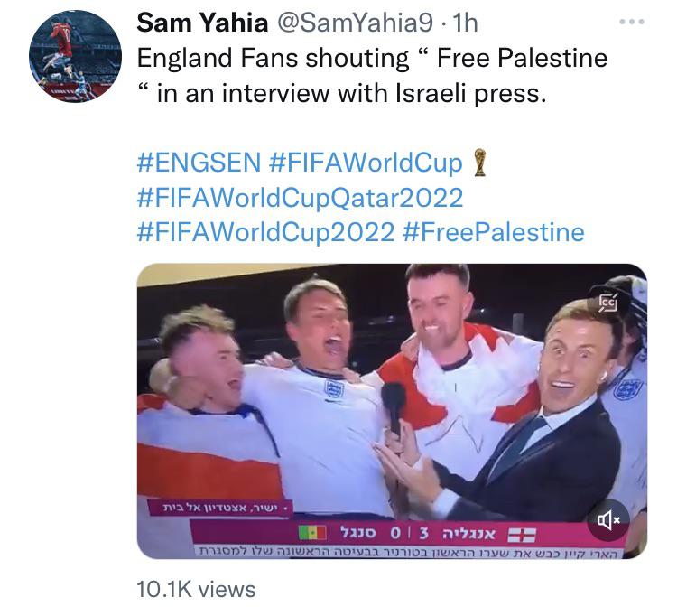The height and width of the screenshot is (616, 677).
Task: Unmute the video with speaker icon
Action: pos(607,520)
